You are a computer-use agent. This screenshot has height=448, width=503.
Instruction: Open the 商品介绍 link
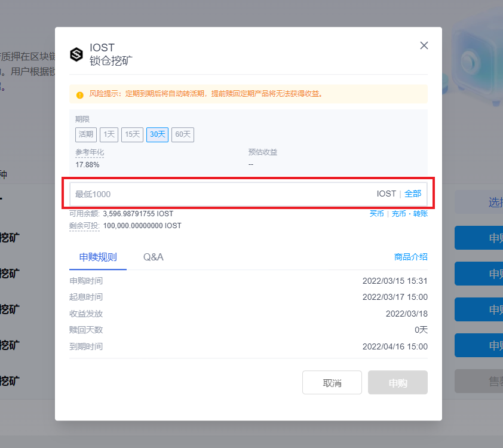pyautogui.click(x=410, y=257)
